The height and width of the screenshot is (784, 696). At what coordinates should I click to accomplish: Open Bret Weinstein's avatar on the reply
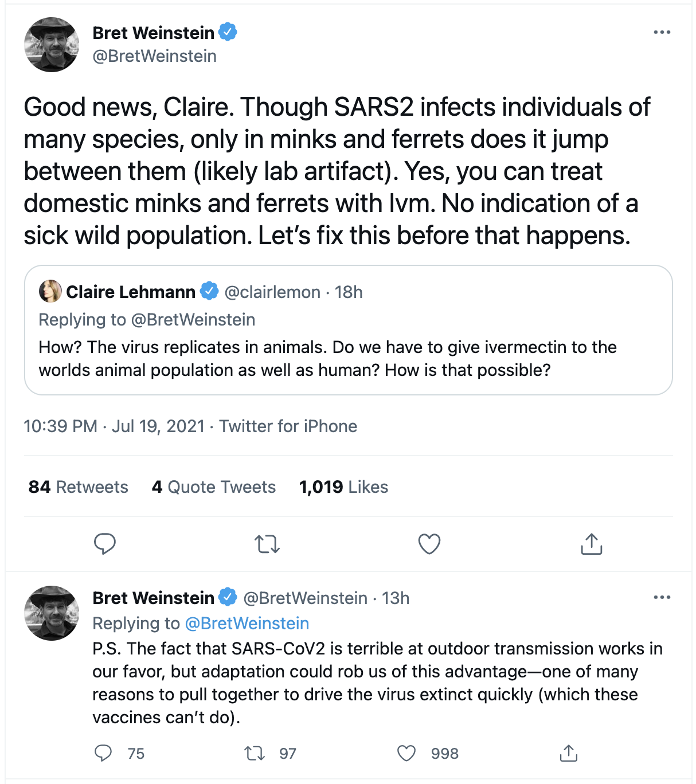pos(52,613)
